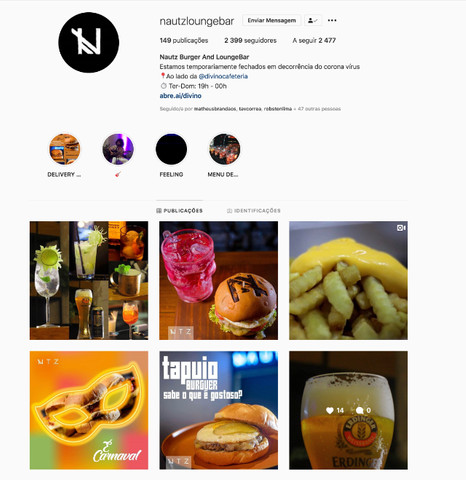
Task: Click the video icon on fries post
Action: (401, 228)
